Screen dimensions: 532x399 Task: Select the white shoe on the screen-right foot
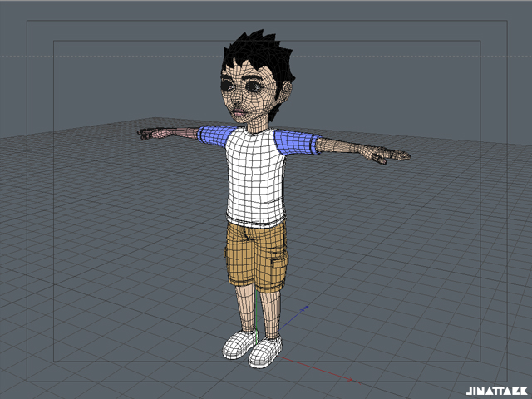[267, 352]
